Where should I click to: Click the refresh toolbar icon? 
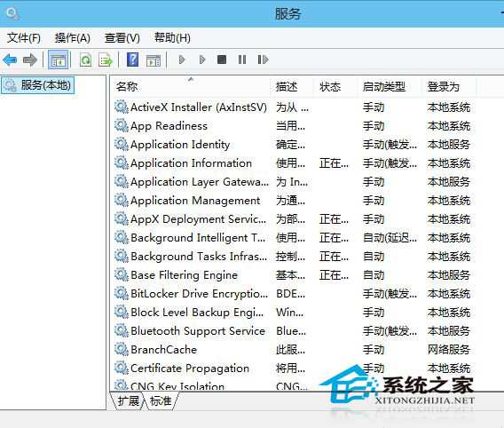[85, 59]
